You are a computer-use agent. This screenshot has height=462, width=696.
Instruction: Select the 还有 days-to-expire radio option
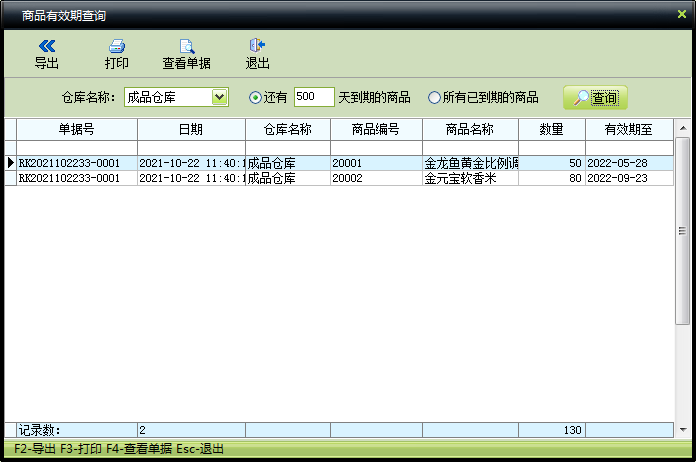point(255,98)
